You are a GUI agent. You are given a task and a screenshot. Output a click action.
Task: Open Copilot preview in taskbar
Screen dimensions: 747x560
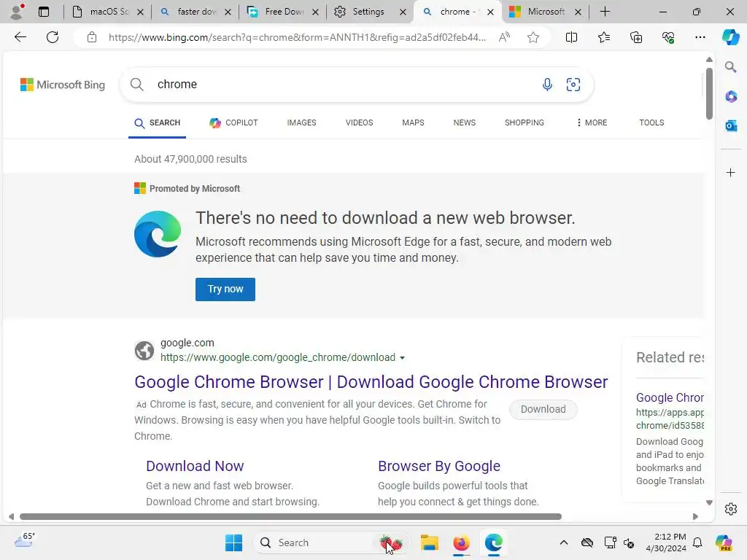coord(724,542)
